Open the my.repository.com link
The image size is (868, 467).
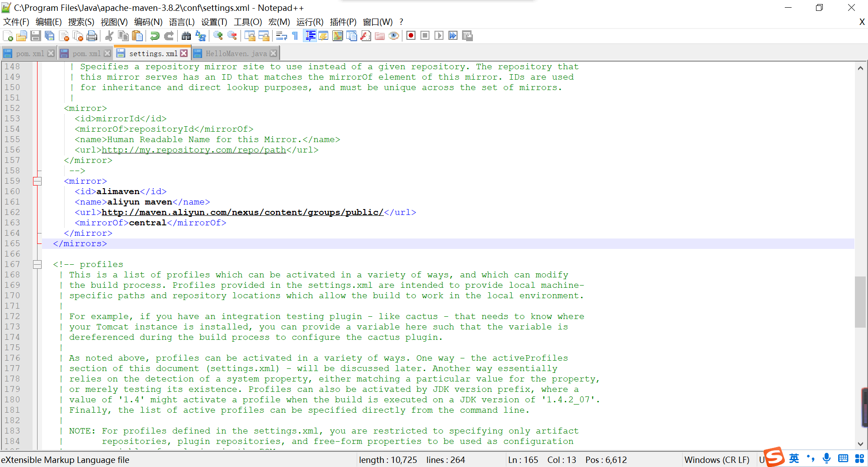[x=193, y=150]
